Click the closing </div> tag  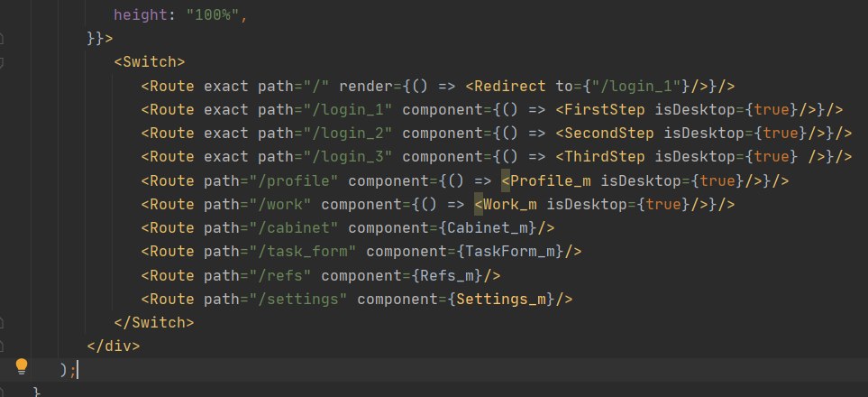tap(114, 346)
